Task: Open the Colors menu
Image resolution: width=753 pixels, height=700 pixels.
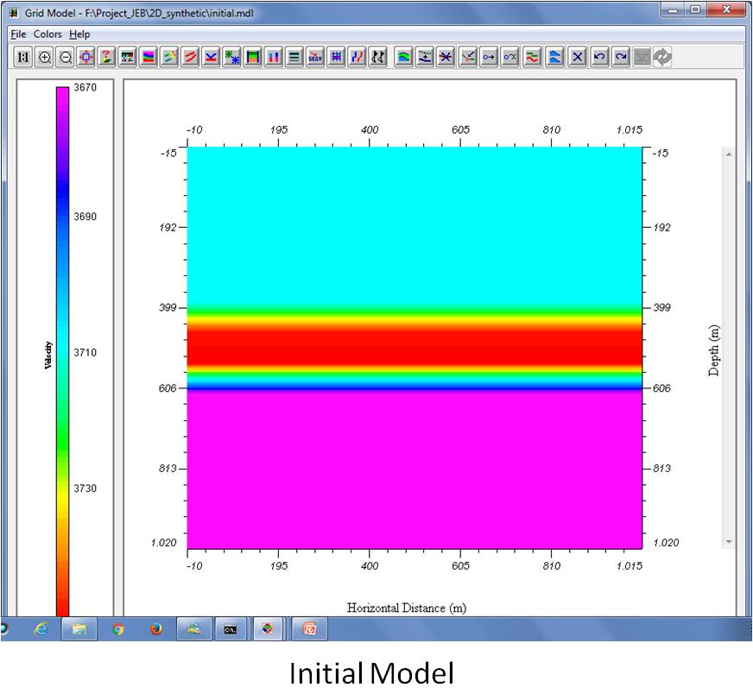Action: (48, 34)
